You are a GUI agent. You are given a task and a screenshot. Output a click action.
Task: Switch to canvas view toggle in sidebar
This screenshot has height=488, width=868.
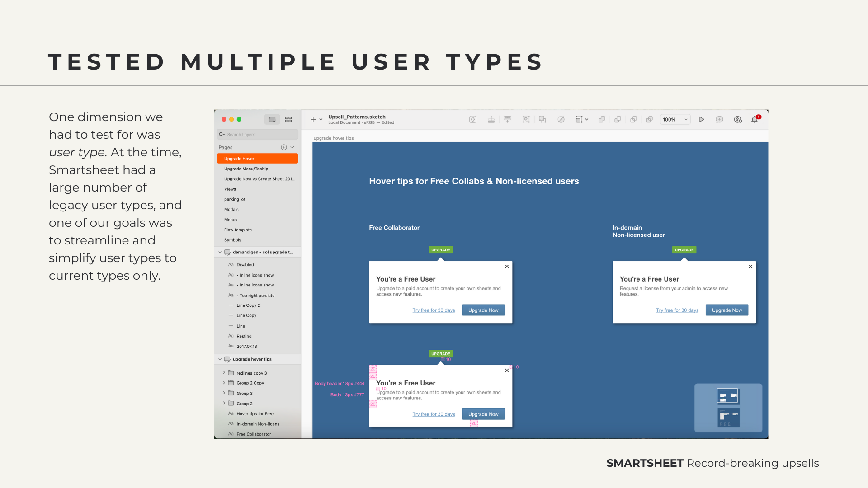pos(272,119)
